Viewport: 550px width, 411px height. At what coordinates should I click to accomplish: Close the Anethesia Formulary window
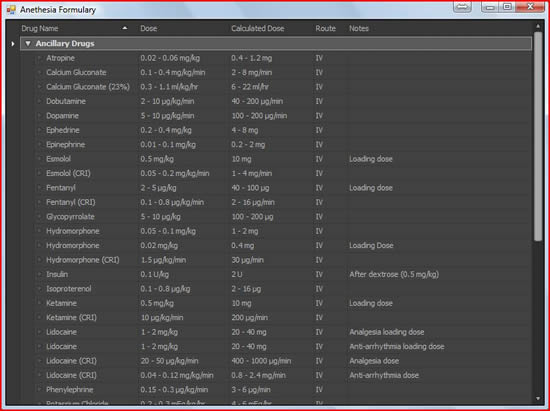[530, 7]
